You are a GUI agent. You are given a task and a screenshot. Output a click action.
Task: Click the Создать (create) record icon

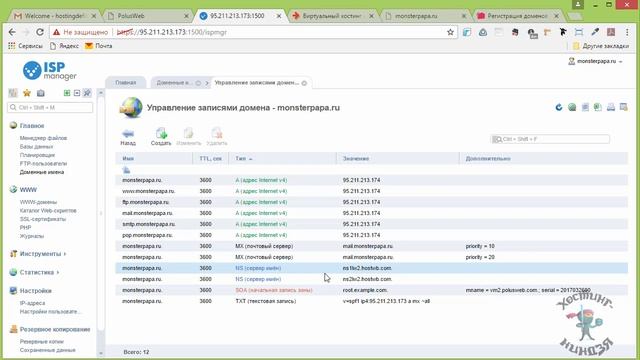click(161, 133)
